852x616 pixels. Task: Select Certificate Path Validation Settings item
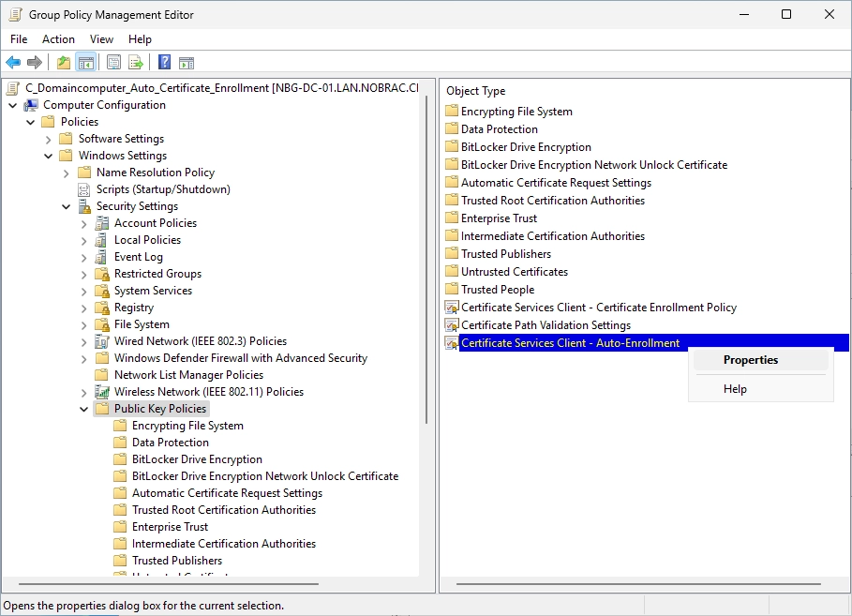click(x=546, y=325)
